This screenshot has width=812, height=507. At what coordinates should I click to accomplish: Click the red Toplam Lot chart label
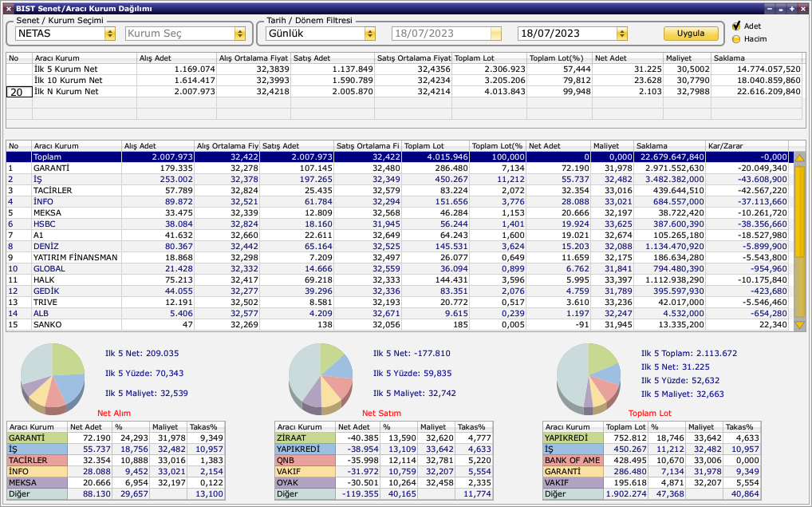coord(650,413)
